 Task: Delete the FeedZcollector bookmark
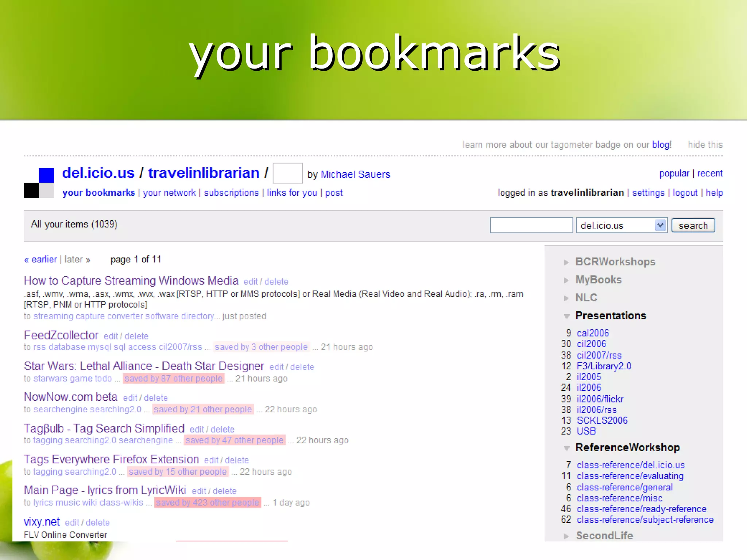pyautogui.click(x=136, y=336)
